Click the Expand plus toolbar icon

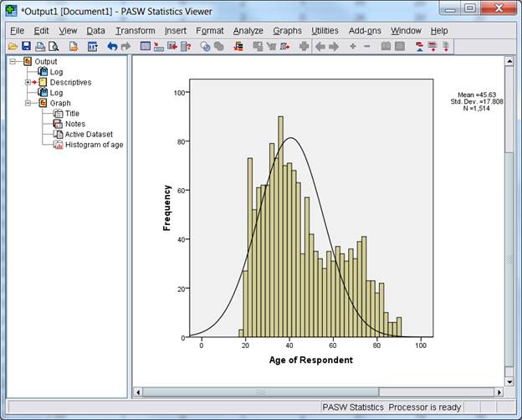353,46
